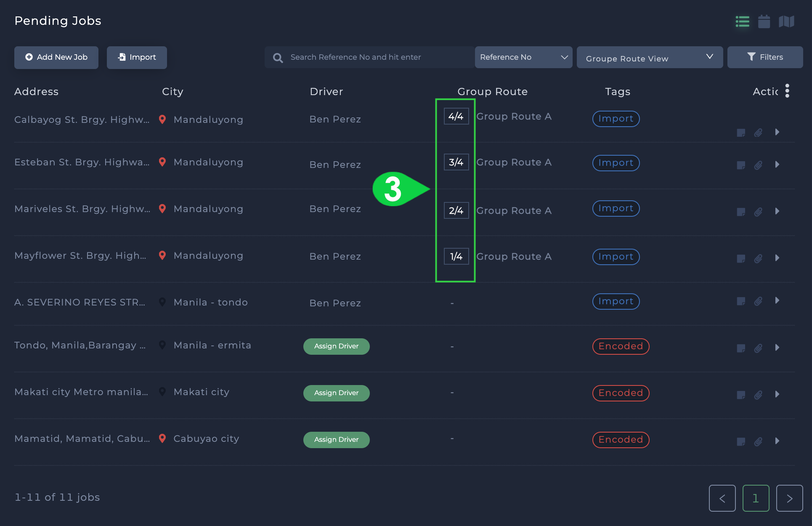
Task: Expand actions arrow for Makati city job
Action: click(x=777, y=394)
